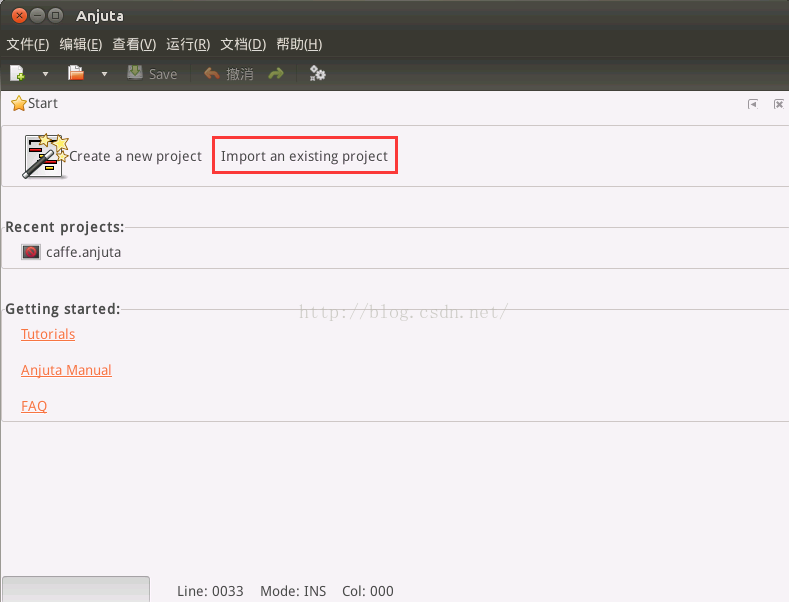The image size is (789, 602).
Task: Open Preferences via the gears icon
Action: coord(318,73)
